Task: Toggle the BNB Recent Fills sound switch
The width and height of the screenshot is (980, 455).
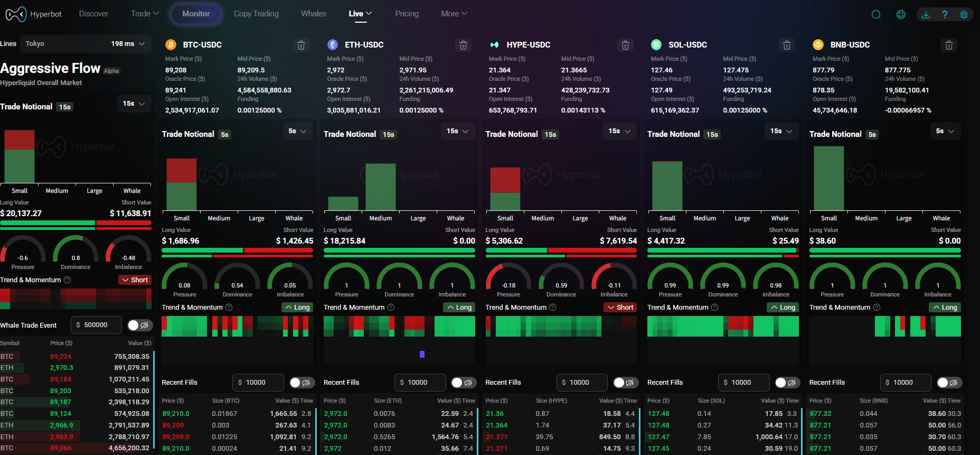Action: [x=948, y=383]
